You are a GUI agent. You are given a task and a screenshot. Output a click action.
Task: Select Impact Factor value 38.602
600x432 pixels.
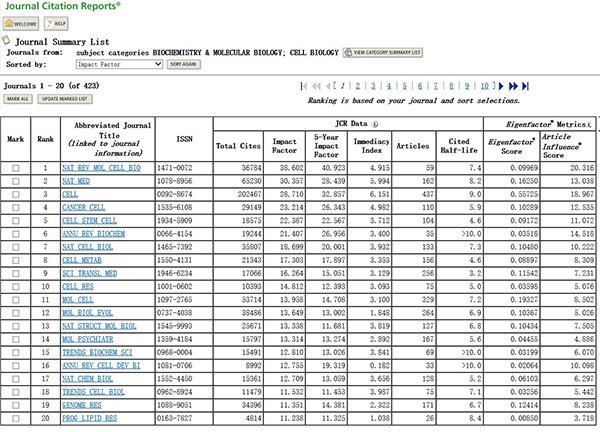click(x=292, y=168)
